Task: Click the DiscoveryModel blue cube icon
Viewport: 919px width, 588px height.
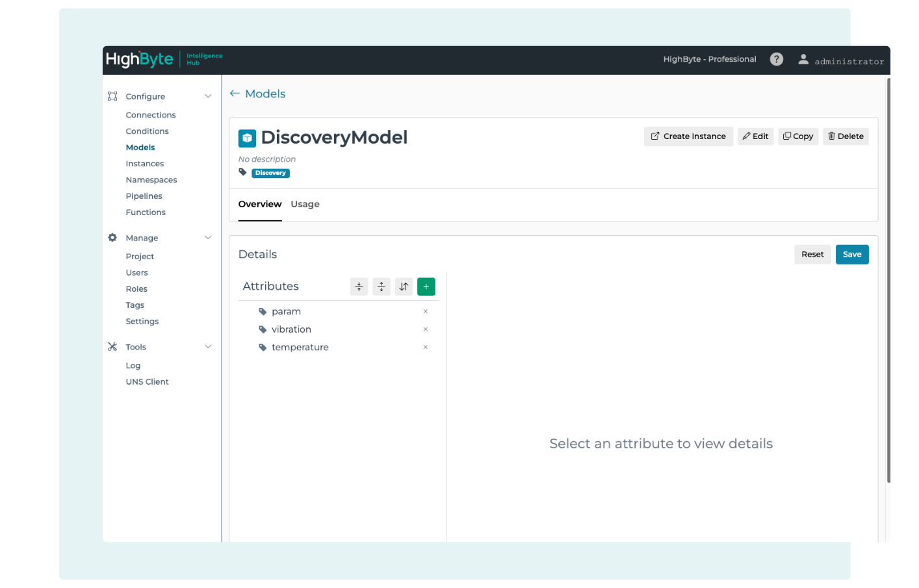Action: click(247, 138)
